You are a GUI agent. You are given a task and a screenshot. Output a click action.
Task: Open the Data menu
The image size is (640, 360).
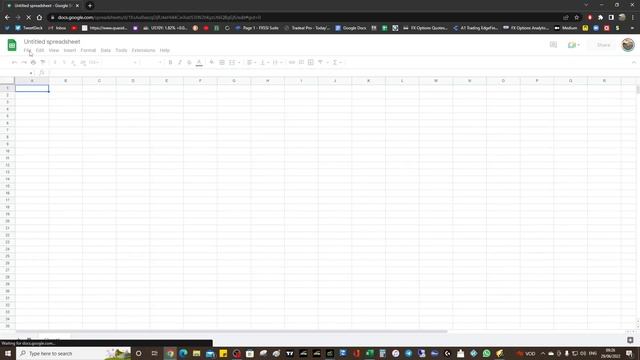coord(106,50)
